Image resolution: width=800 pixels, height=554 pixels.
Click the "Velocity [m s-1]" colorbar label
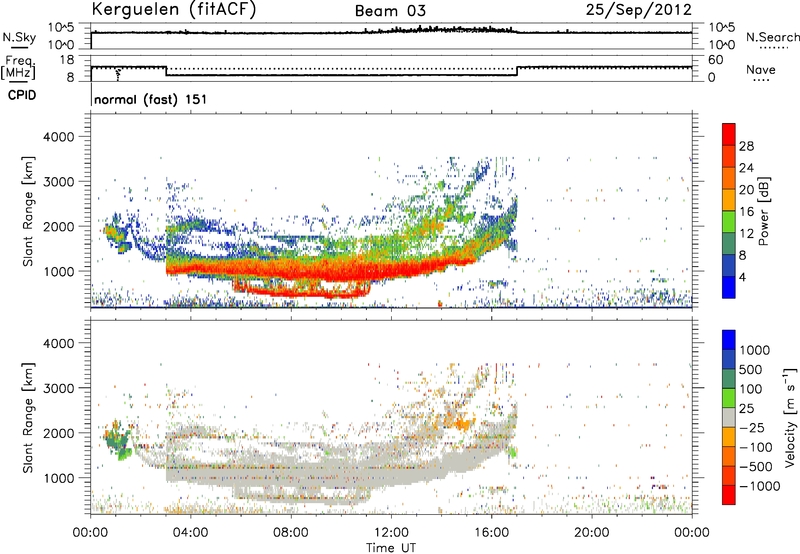point(790,417)
